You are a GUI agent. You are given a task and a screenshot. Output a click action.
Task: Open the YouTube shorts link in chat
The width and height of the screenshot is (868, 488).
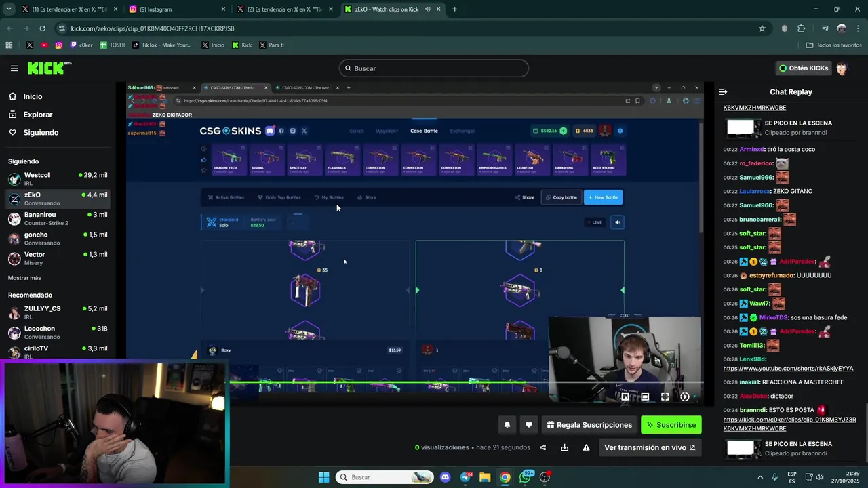click(788, 369)
